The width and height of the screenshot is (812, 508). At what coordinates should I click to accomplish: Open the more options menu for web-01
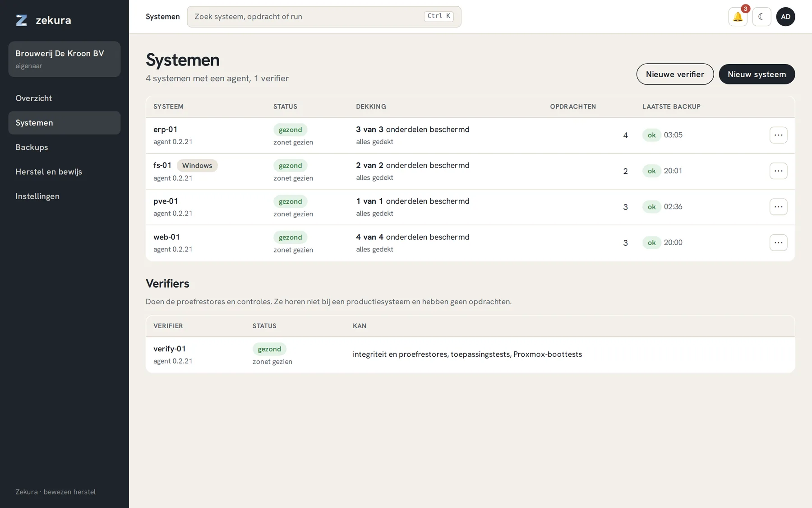click(778, 242)
